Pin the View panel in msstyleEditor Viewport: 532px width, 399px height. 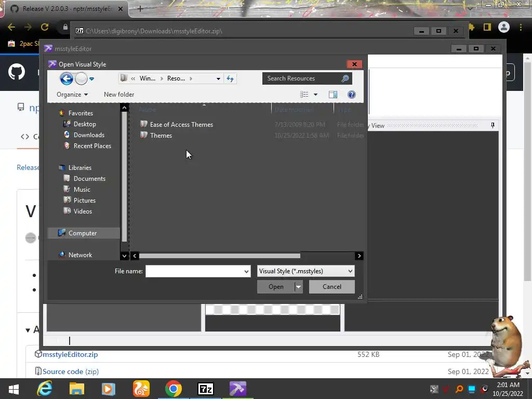click(493, 126)
